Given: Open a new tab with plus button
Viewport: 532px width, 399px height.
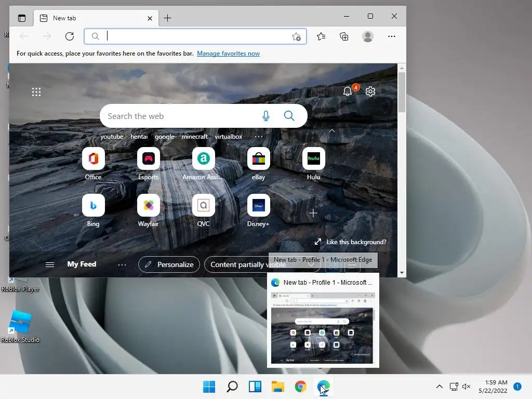Looking at the screenshot, I should (x=167, y=18).
